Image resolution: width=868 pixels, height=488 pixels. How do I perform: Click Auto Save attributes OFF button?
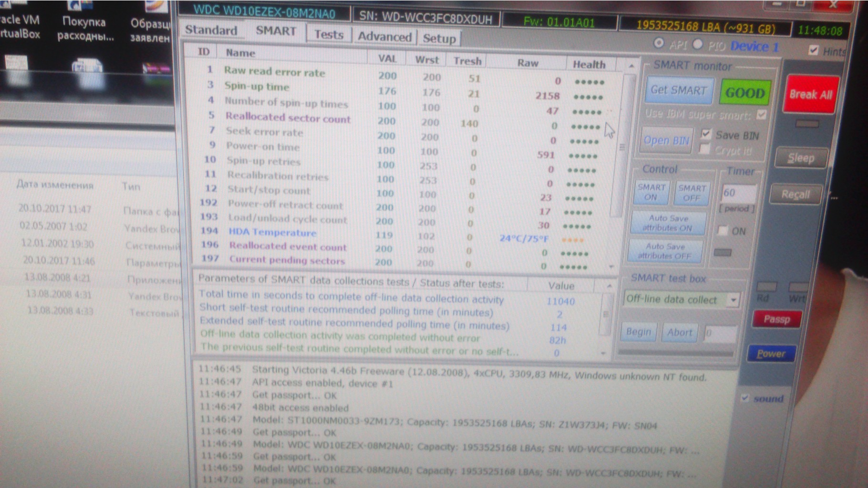tap(665, 251)
